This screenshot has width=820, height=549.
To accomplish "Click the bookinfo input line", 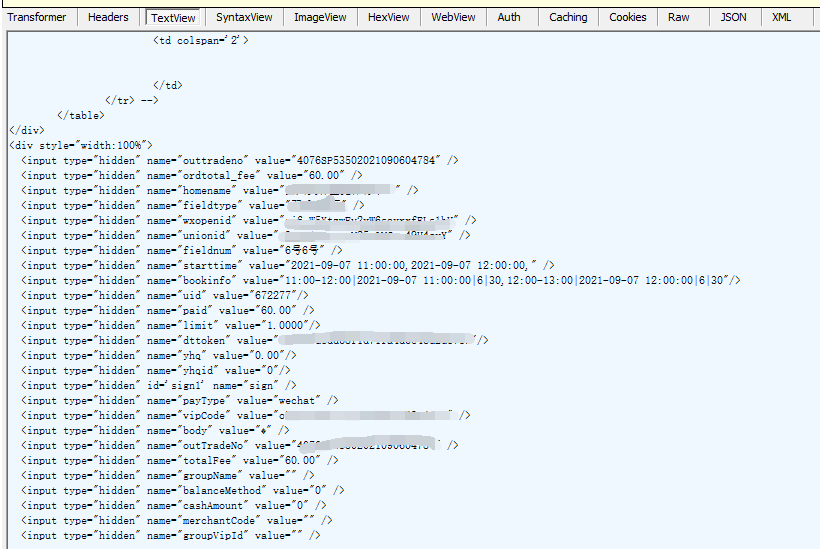I will point(381,281).
